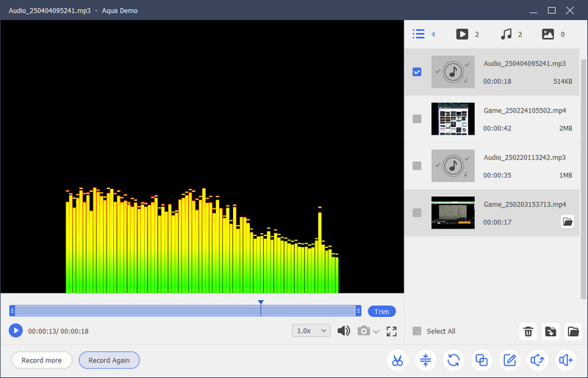The width and height of the screenshot is (588, 378).
Task: Open the edit metadata pencil tool
Action: click(x=509, y=360)
